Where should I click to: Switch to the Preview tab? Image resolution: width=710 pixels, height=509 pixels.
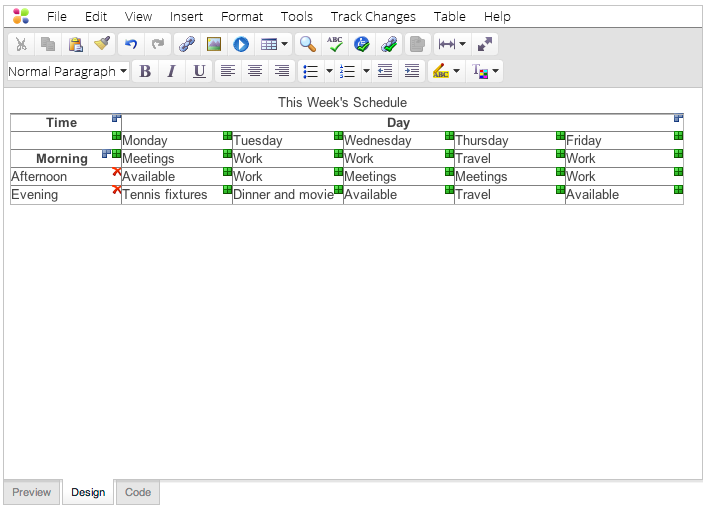click(x=32, y=492)
